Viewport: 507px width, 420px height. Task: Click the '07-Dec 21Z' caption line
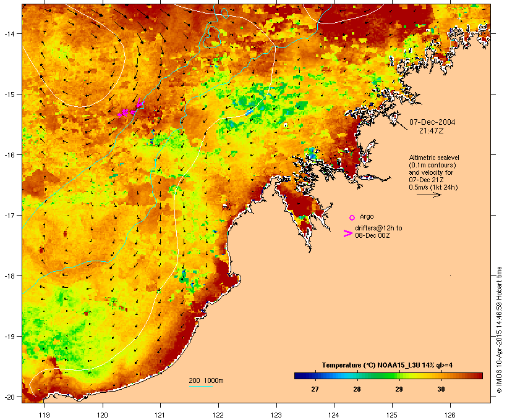pyautogui.click(x=426, y=180)
